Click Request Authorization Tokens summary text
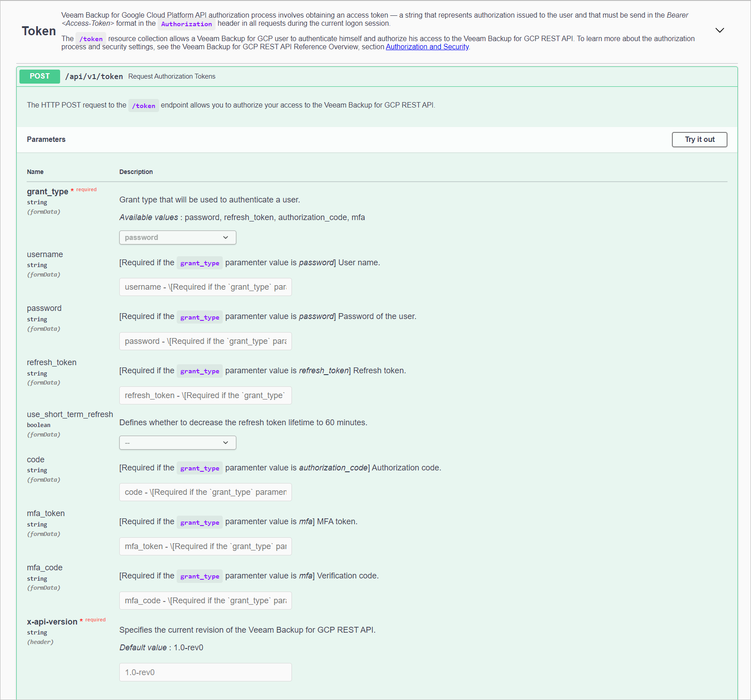Image resolution: width=751 pixels, height=700 pixels. (172, 76)
